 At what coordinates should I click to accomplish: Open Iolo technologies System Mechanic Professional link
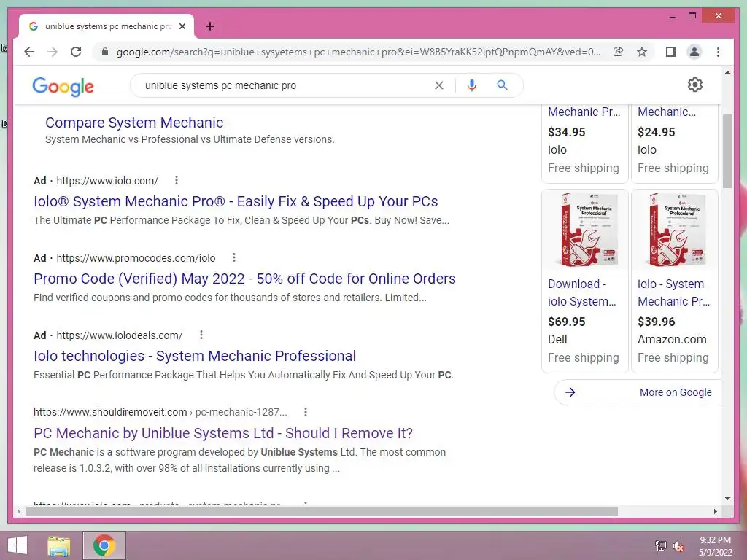[194, 356]
